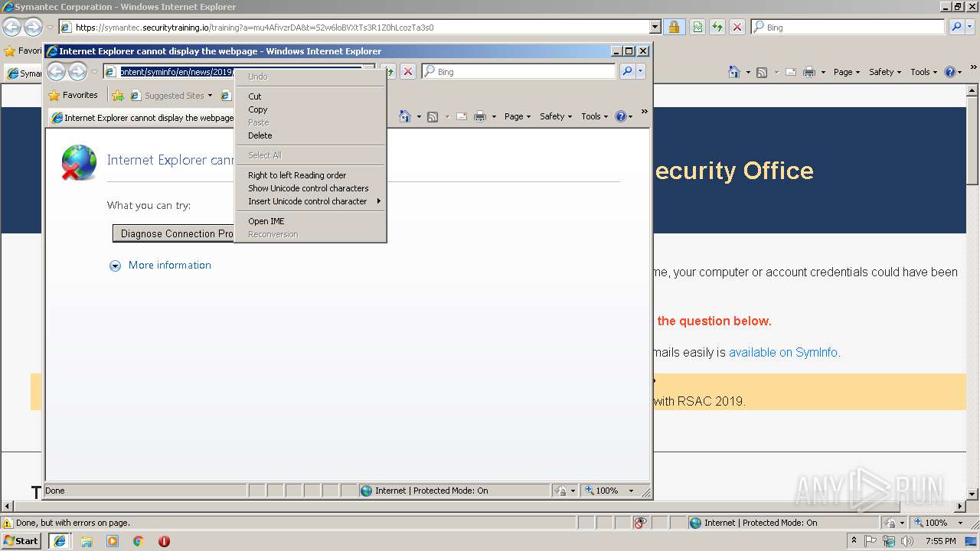Click volume speaker icon in system tray
980x551 pixels.
point(907,541)
